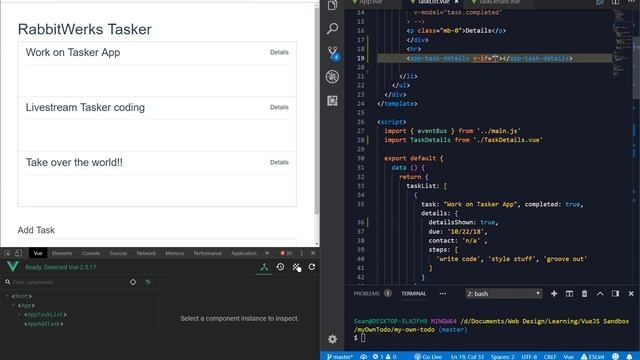Kill terminal with trash icon
Viewport: 640px width, 360px height.
(x=584, y=293)
